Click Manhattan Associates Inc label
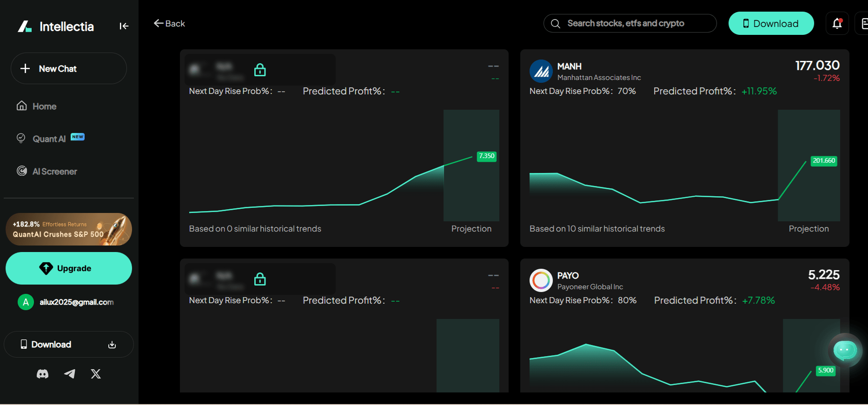The height and width of the screenshot is (405, 868). point(599,78)
